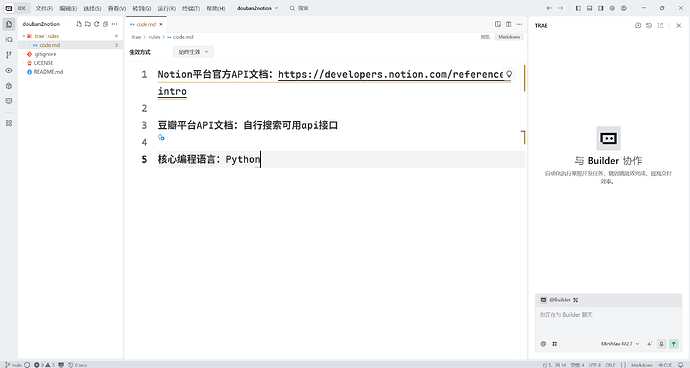Open the Run and Debug view

coord(9,86)
